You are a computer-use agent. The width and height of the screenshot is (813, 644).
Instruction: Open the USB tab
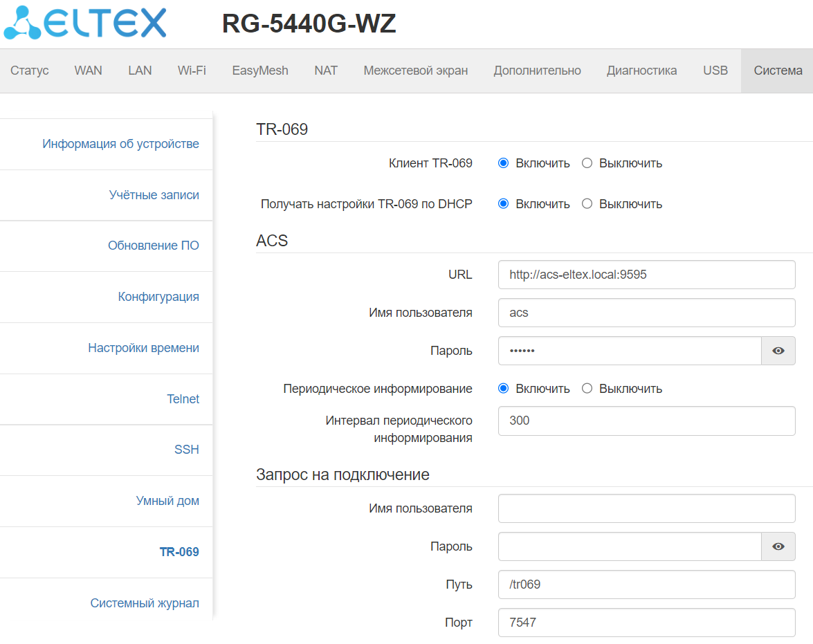coord(715,71)
